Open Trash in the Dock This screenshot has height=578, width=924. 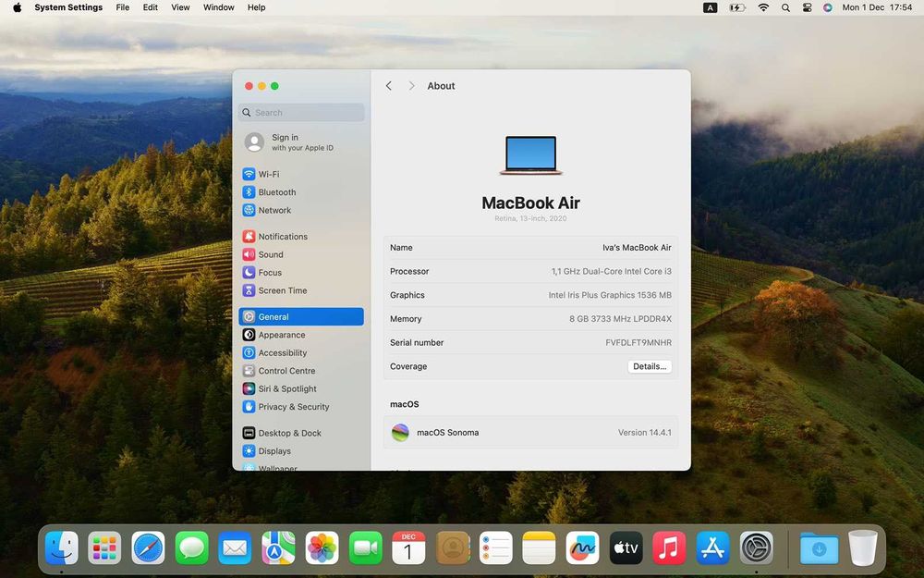(x=863, y=547)
